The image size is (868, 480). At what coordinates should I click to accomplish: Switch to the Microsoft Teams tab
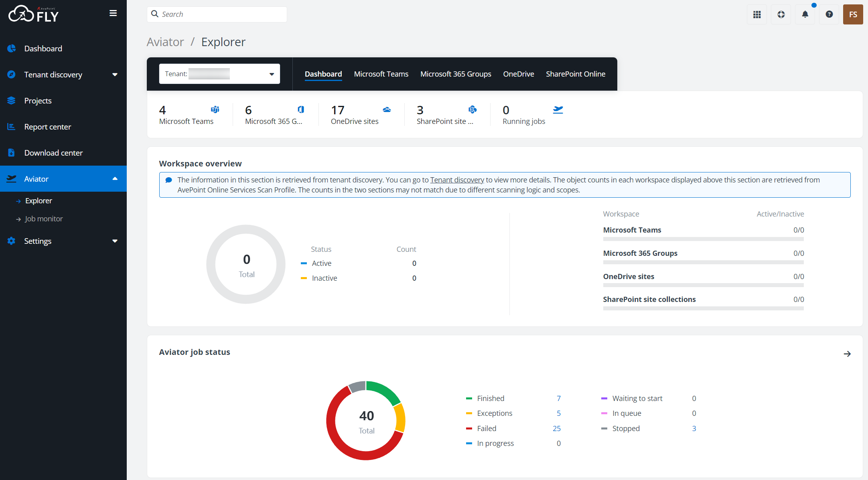381,74
